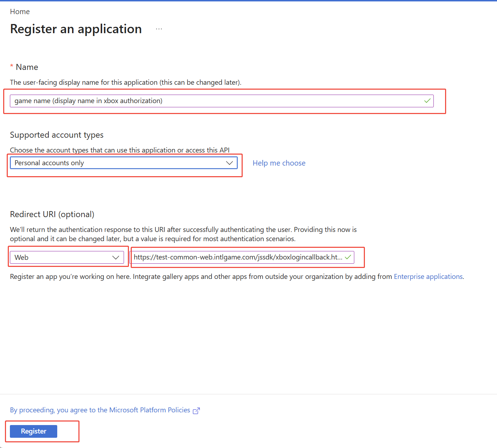
Task: Click the chevron arrow on the Web platform dropdown
Action: point(116,257)
